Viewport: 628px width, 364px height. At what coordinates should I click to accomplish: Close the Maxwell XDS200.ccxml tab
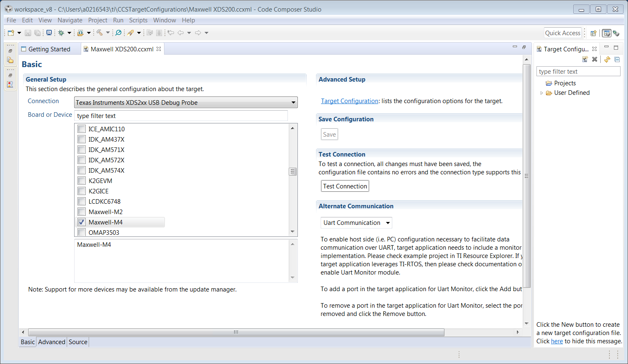pyautogui.click(x=159, y=49)
